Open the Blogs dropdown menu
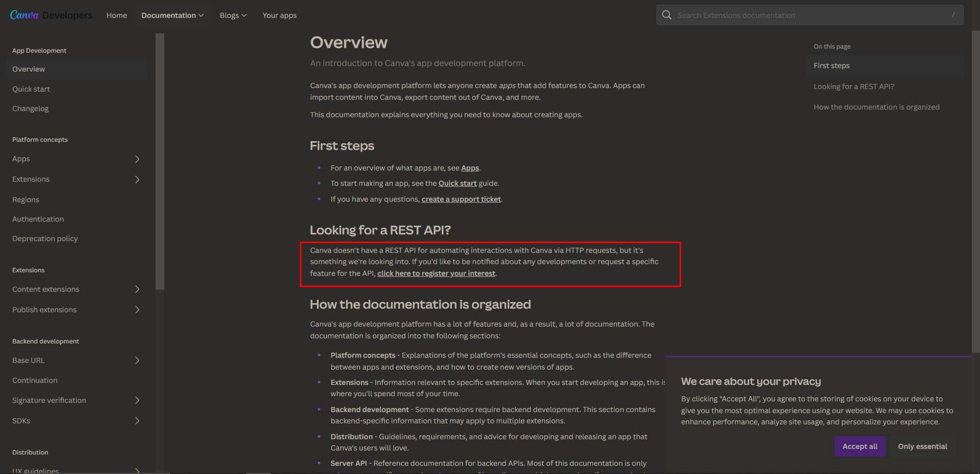This screenshot has width=980, height=474. click(233, 15)
